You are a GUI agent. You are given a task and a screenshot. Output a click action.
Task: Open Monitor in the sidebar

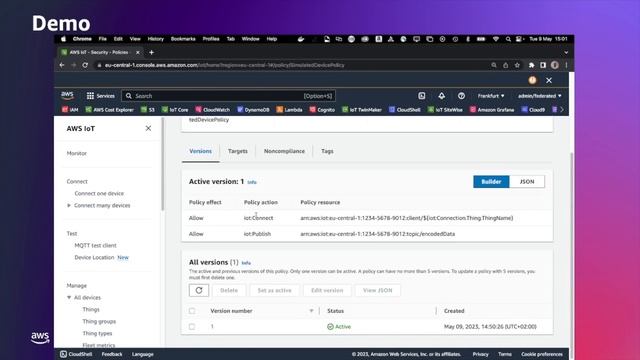click(77, 153)
